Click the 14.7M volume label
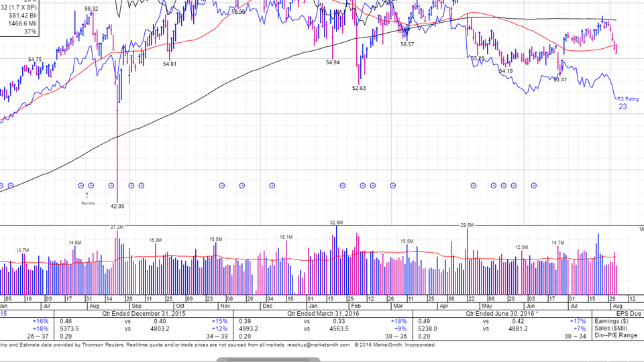Viewport: 644px width, 362px height. (x=557, y=243)
